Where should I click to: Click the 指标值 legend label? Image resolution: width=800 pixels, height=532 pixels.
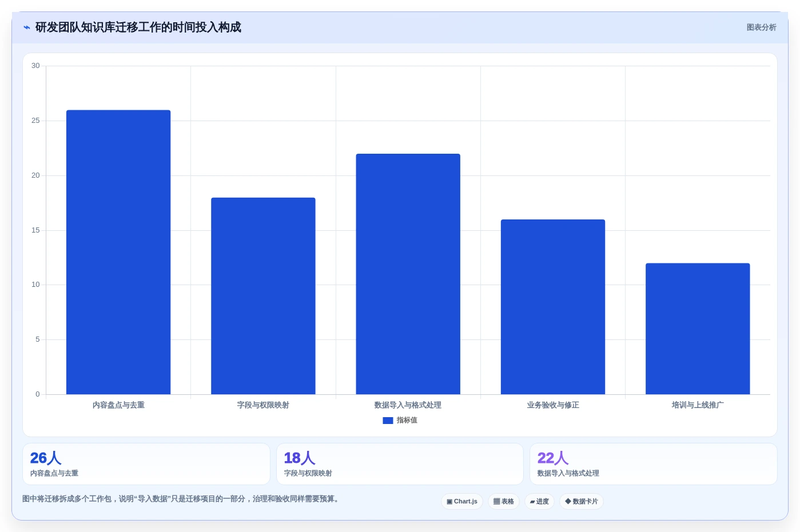click(407, 421)
